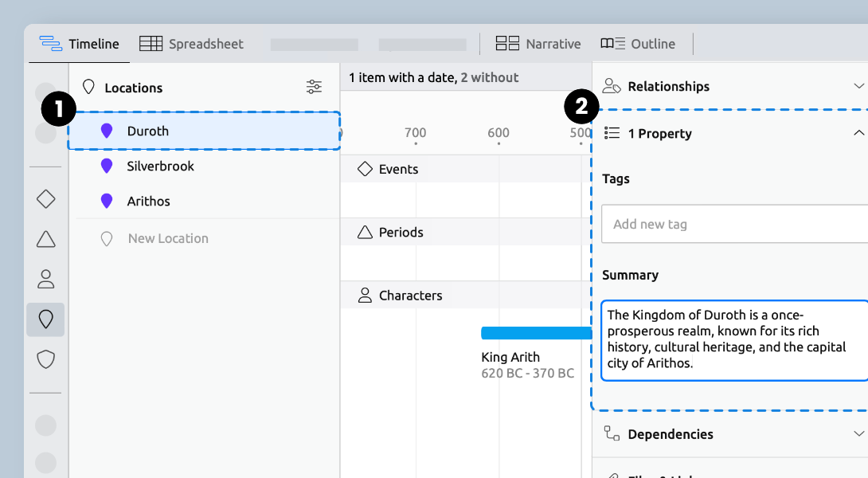Image resolution: width=868 pixels, height=478 pixels.
Task: Select the shield sidebar icon
Action: pos(46,359)
